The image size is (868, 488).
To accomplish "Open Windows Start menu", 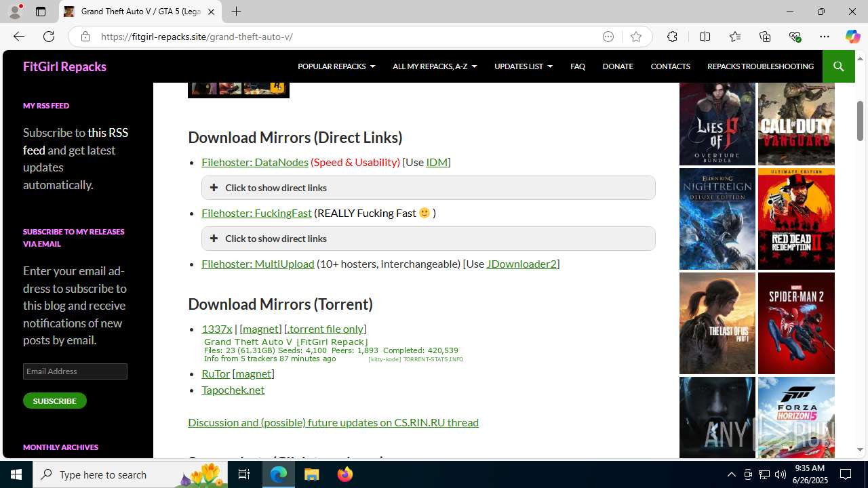I will pyautogui.click(x=16, y=474).
